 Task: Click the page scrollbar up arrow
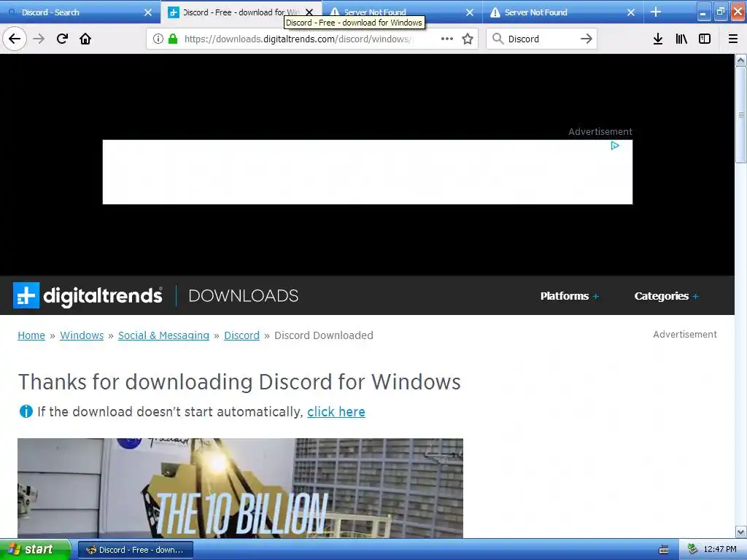pyautogui.click(x=741, y=60)
